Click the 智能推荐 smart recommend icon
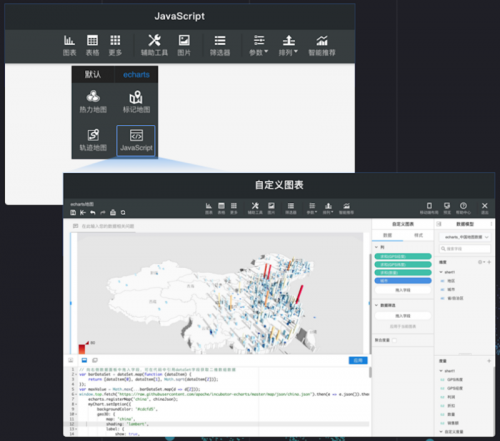Screen dimensions: 500x441 tap(322, 45)
